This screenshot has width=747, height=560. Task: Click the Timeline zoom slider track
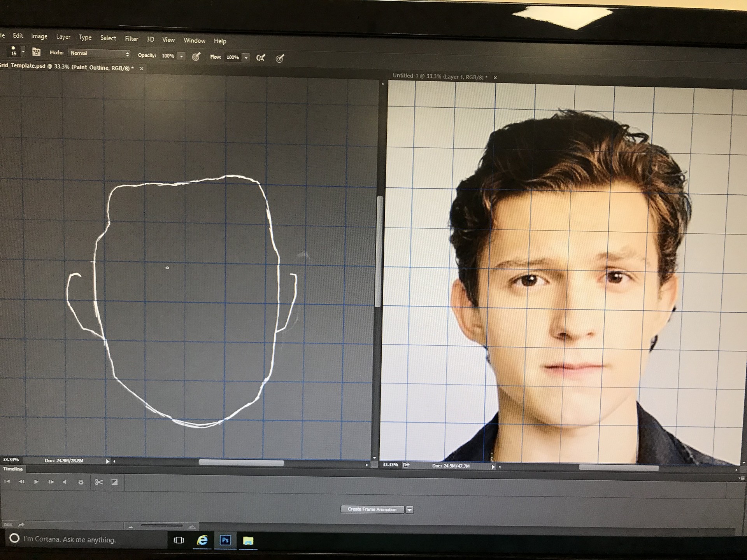pyautogui.click(x=161, y=526)
